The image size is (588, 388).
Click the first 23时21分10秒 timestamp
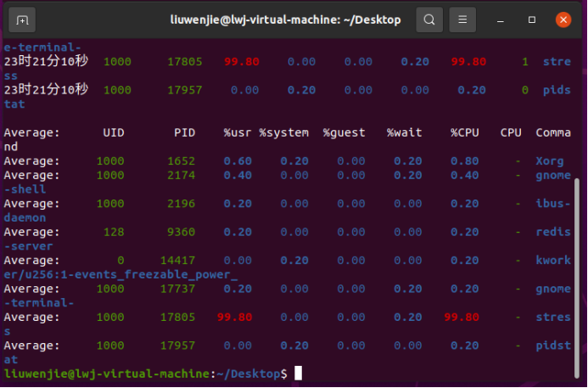point(46,61)
